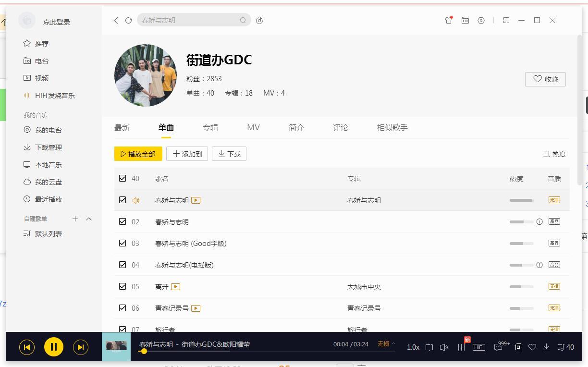This screenshot has height=367, width=588.
Task: Click 播放全部 to play all songs
Action: pyautogui.click(x=138, y=154)
